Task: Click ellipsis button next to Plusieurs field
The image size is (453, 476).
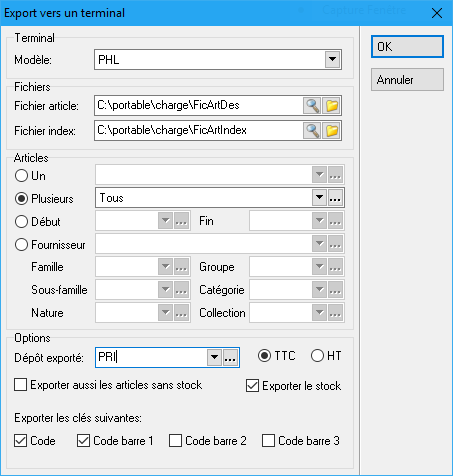Action: point(335,198)
